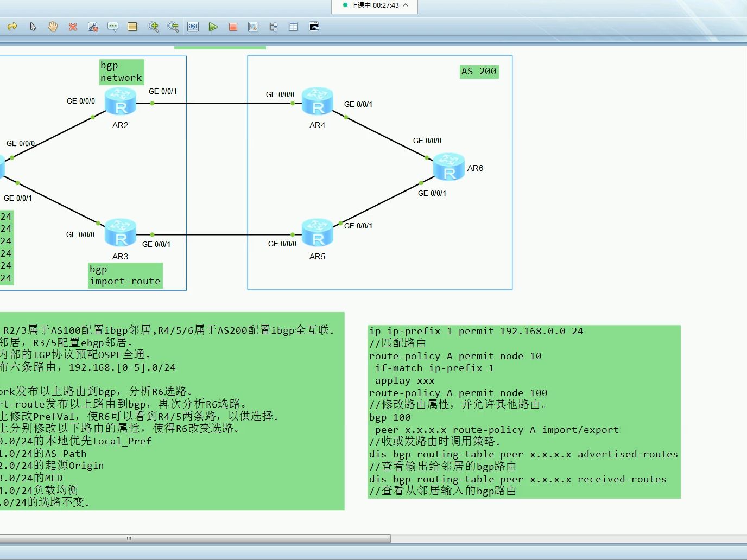The height and width of the screenshot is (560, 747).
Task: Zoom in with the magnifier plus
Action: tap(153, 27)
